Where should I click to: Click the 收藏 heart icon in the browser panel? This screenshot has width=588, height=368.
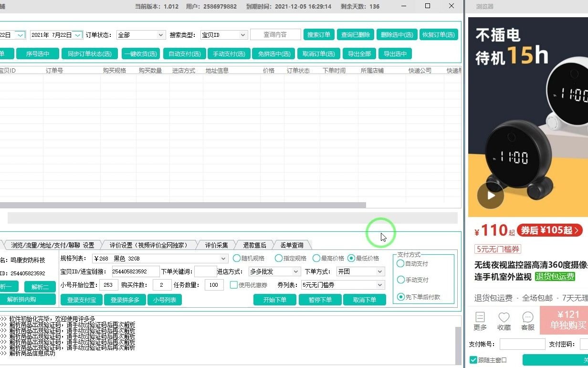pos(504,320)
